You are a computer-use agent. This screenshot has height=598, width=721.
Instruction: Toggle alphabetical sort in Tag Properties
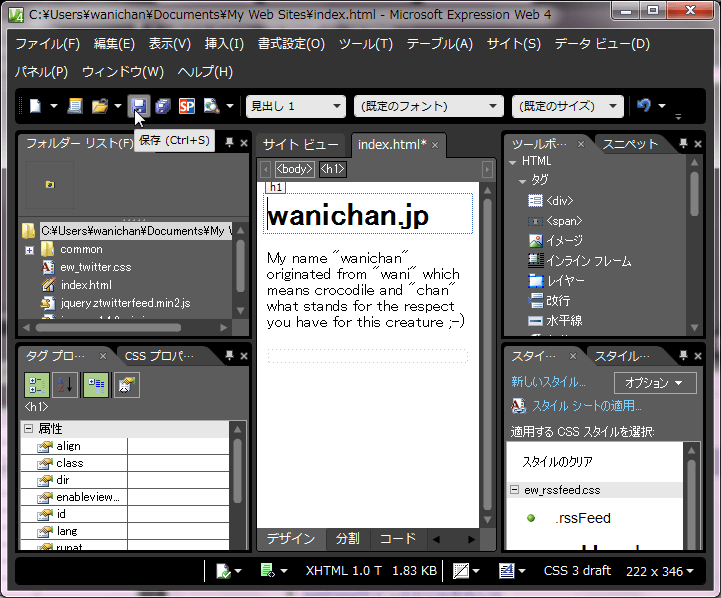(x=65, y=385)
